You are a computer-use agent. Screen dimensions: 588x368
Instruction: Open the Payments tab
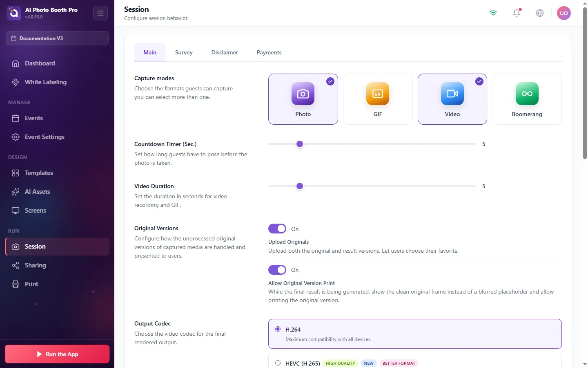click(x=269, y=52)
